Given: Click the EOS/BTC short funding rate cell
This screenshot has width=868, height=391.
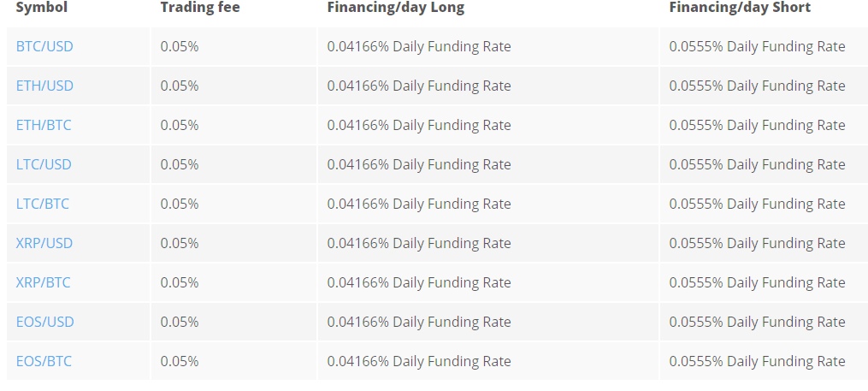Looking at the screenshot, I should pyautogui.click(x=757, y=361).
